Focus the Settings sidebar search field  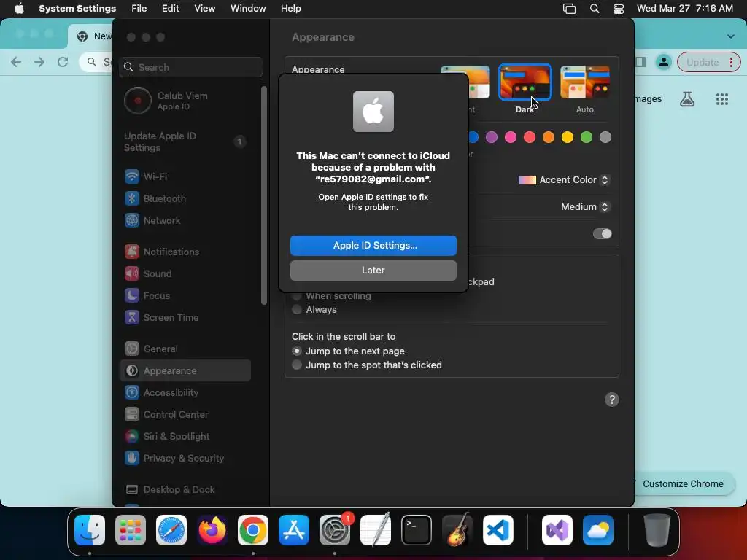tap(190, 67)
